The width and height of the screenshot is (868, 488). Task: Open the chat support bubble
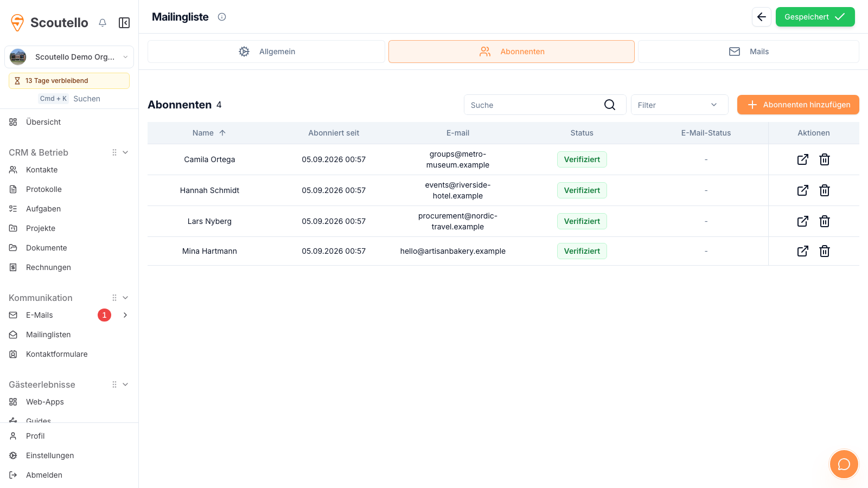pyautogui.click(x=844, y=464)
